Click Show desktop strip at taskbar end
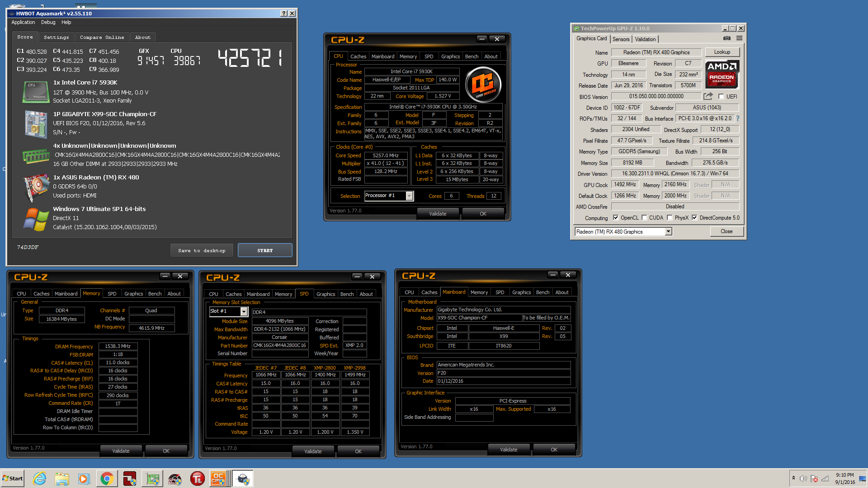Viewport: 868px width, 488px height. (863, 479)
